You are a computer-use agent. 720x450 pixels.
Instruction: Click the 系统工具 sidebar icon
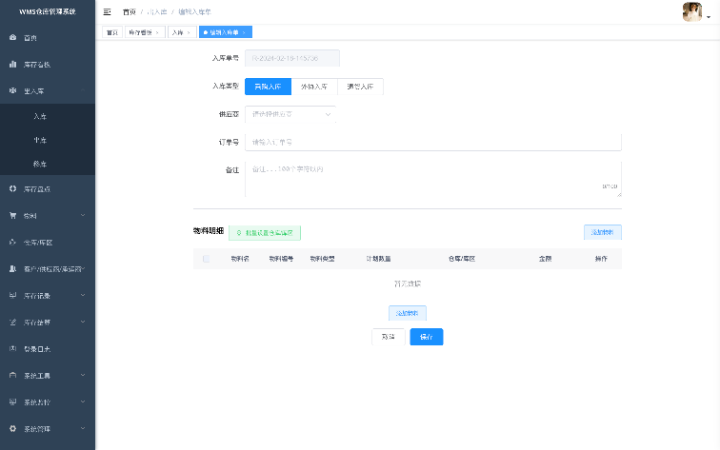pyautogui.click(x=13, y=375)
